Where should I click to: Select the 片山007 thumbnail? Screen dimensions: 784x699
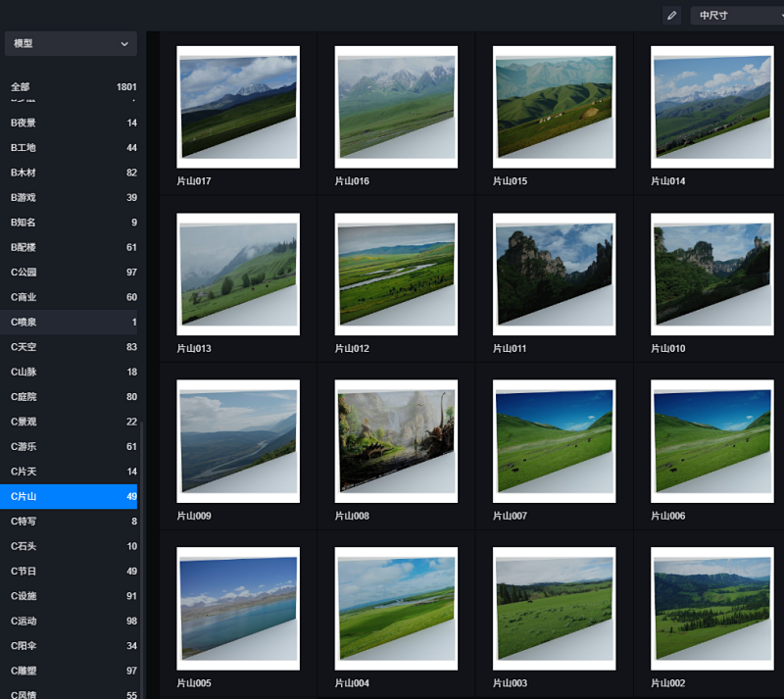click(x=554, y=441)
